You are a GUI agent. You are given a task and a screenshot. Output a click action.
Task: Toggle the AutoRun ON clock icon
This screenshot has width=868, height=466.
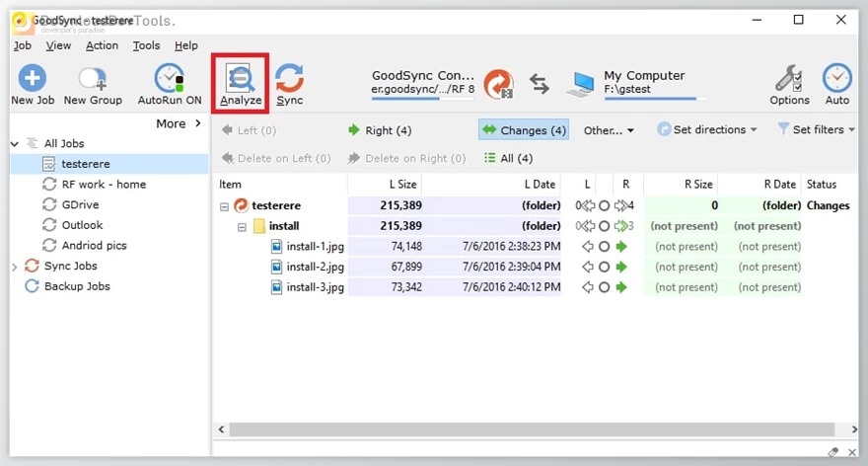click(169, 78)
